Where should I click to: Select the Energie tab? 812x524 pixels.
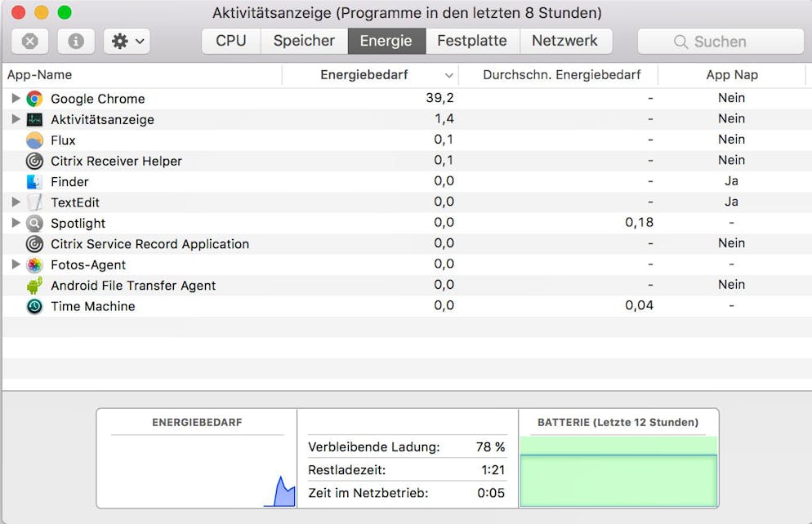pyautogui.click(x=386, y=41)
